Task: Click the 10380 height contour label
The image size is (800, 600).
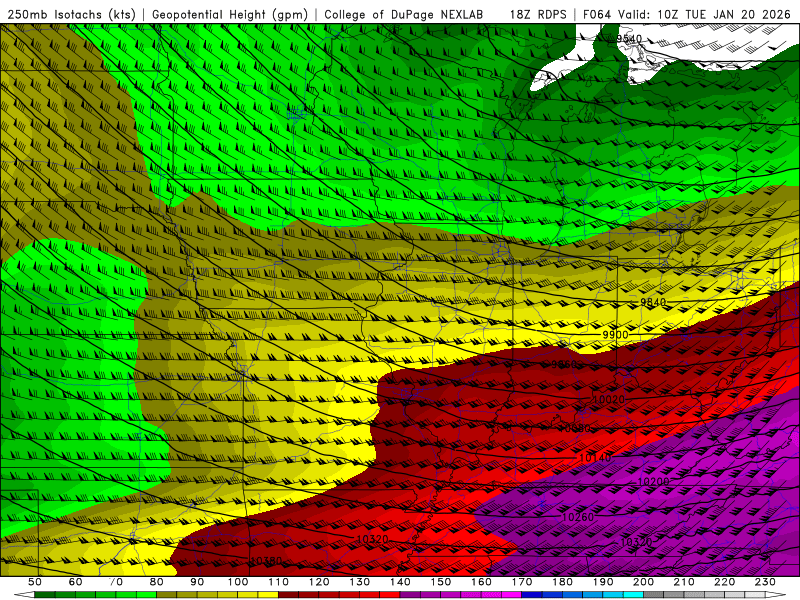Action: (266, 561)
